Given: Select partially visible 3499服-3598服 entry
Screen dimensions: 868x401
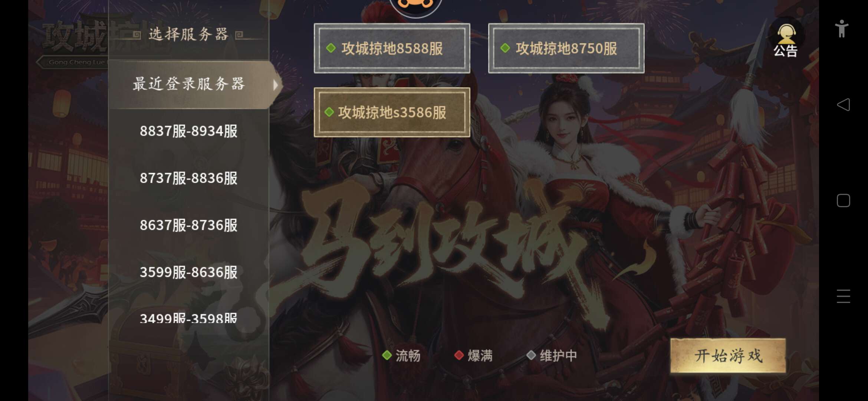Looking at the screenshot, I should (188, 317).
